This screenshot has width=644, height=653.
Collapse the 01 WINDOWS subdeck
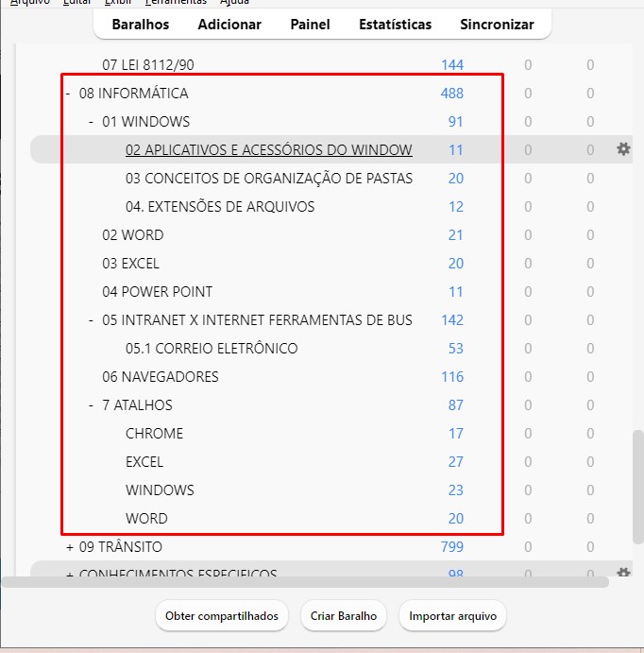[91, 122]
